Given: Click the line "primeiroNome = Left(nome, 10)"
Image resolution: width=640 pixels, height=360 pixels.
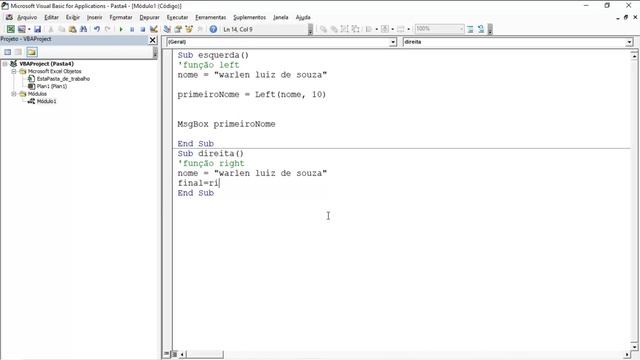Looking at the screenshot, I should [x=252, y=94].
